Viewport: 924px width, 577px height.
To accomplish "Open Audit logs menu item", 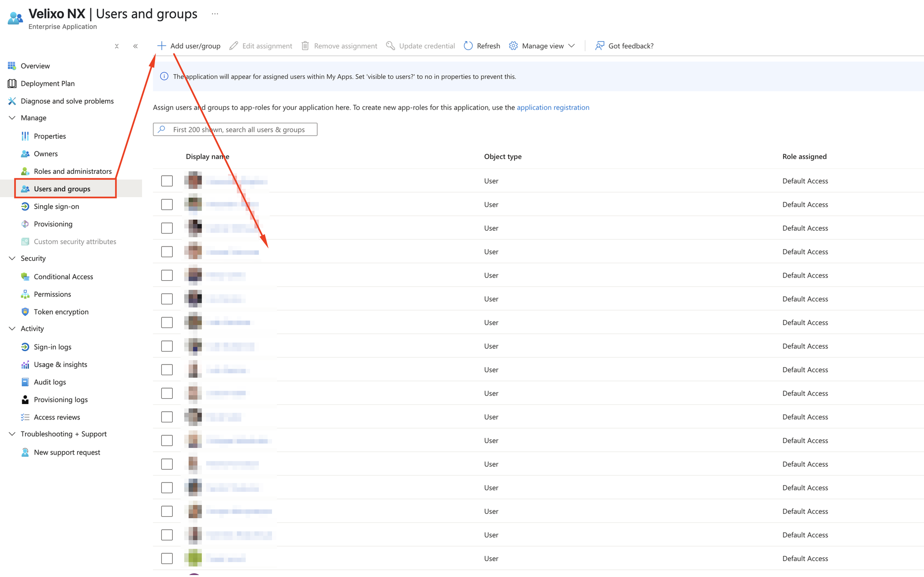I will [50, 382].
